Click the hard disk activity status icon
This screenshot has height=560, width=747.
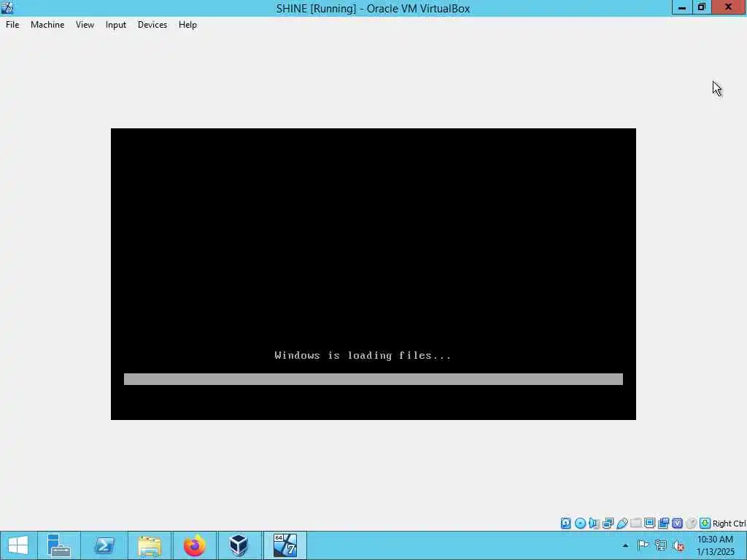coord(565,524)
